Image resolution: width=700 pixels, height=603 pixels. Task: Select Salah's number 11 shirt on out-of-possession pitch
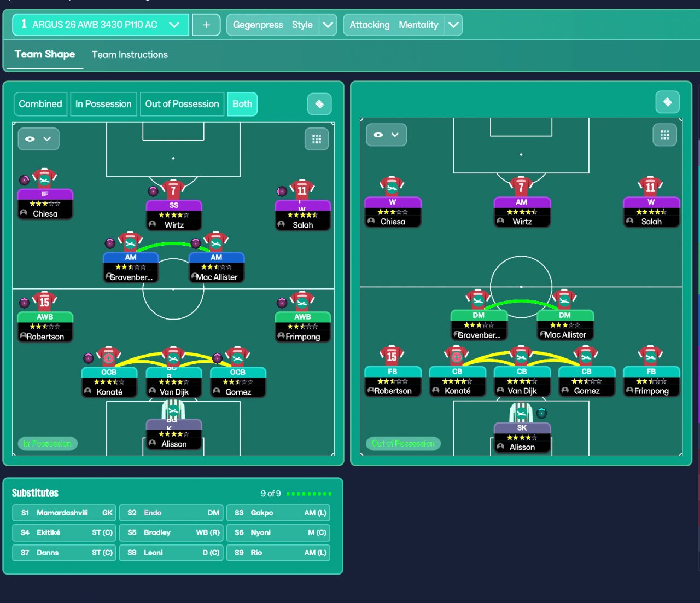point(650,187)
